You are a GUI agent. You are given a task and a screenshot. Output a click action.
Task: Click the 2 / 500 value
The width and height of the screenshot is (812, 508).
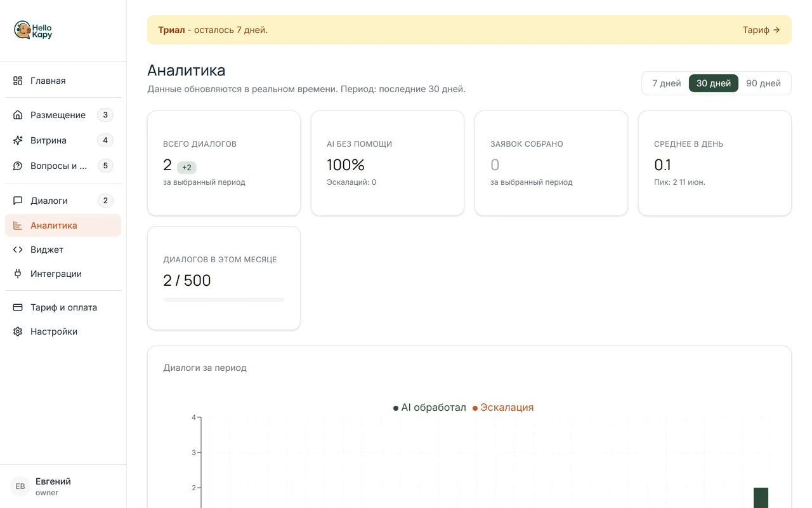187,281
